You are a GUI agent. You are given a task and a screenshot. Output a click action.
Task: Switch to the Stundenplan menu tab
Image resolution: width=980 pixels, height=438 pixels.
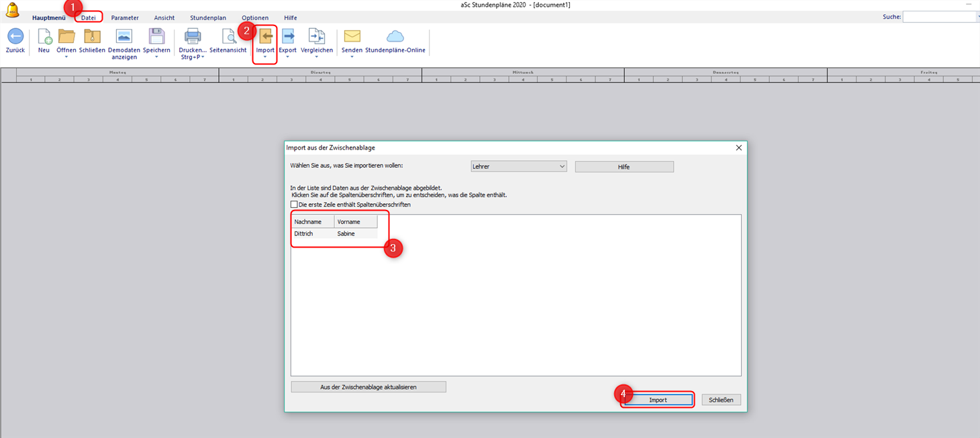click(x=207, y=18)
